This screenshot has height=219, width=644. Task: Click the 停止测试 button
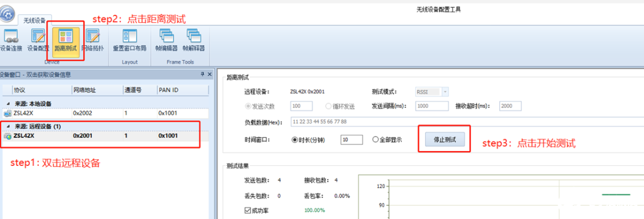click(x=444, y=140)
